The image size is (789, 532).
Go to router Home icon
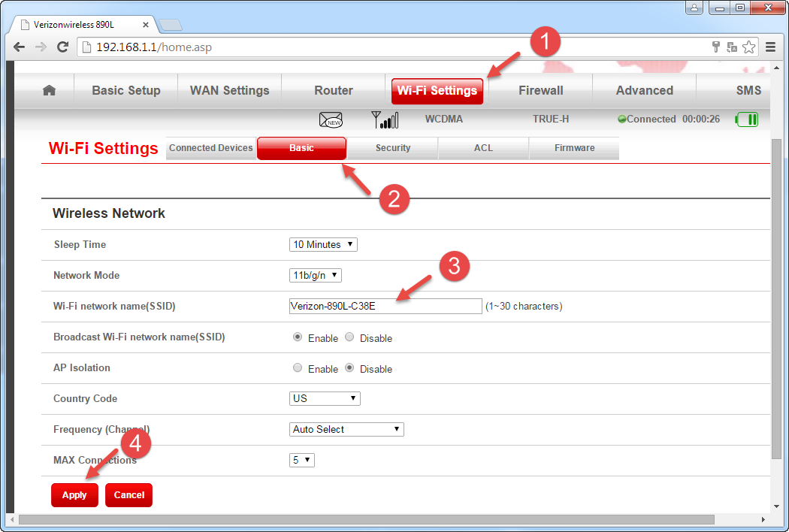tap(50, 91)
